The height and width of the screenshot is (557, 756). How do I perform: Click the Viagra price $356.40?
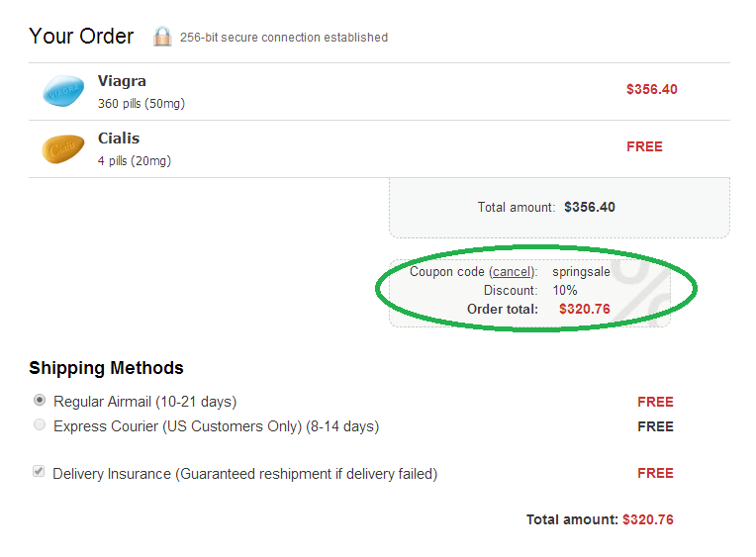coord(652,89)
